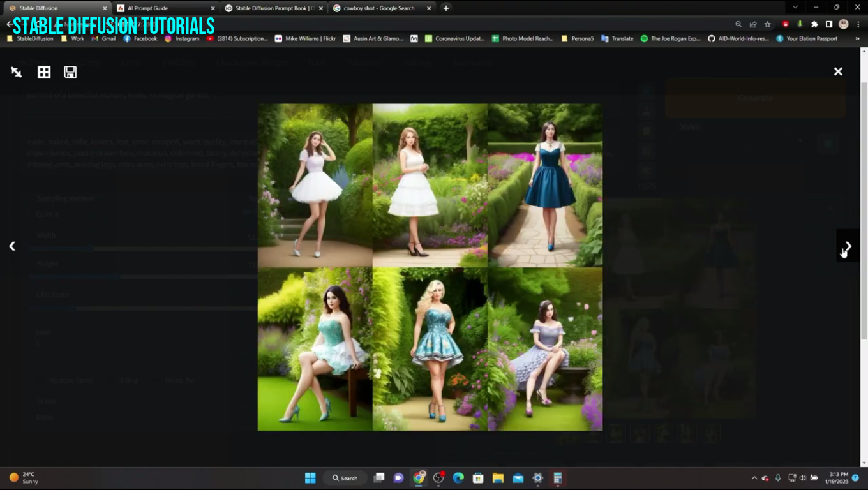
Task: Open Calculator from the taskbar
Action: [x=557, y=478]
